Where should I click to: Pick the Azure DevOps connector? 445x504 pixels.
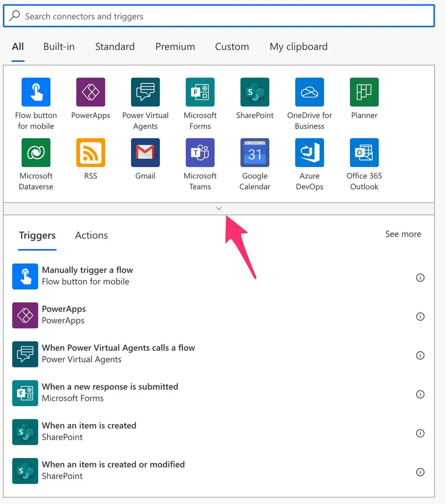[310, 153]
